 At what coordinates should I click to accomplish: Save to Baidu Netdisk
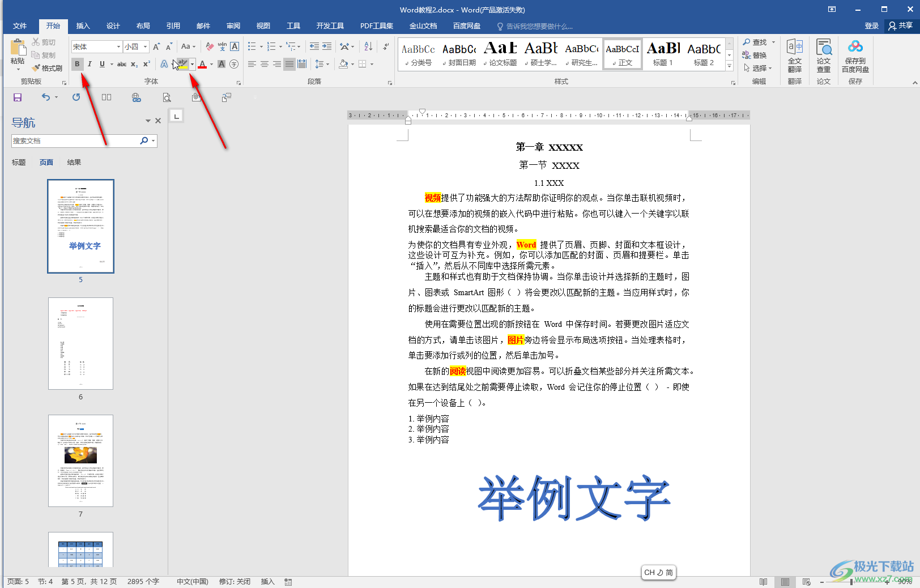coord(855,56)
